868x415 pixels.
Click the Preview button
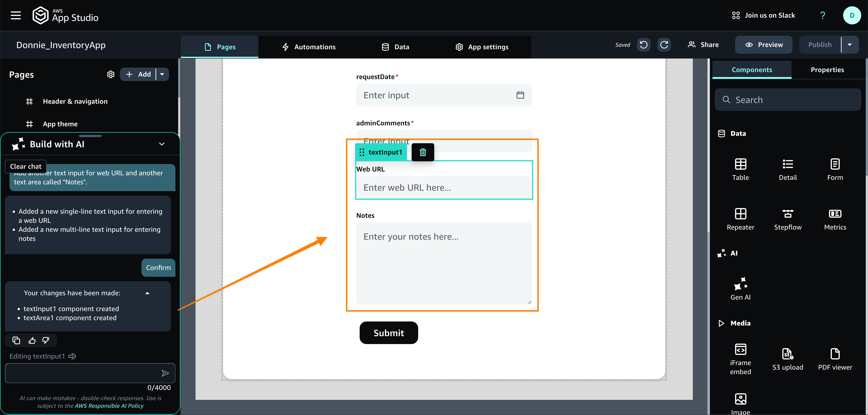click(x=764, y=45)
